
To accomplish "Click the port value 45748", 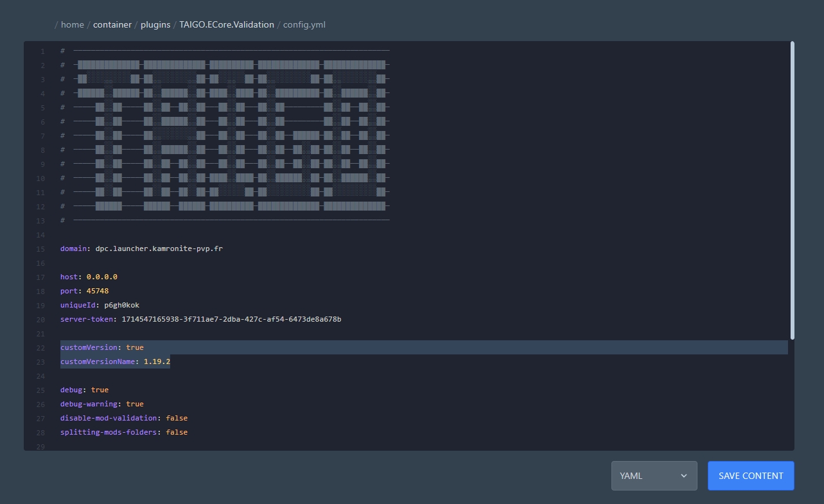I will 98,291.
